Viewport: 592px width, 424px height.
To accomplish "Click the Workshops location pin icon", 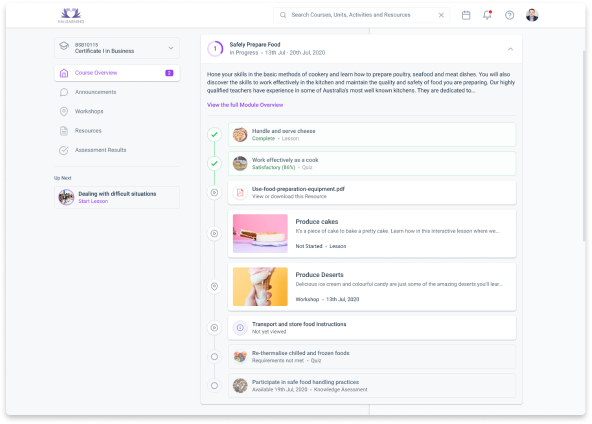I will point(64,111).
